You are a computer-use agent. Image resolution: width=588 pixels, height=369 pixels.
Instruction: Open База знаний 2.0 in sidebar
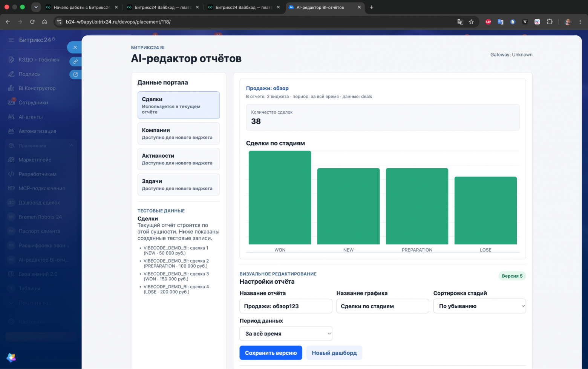[38, 274]
